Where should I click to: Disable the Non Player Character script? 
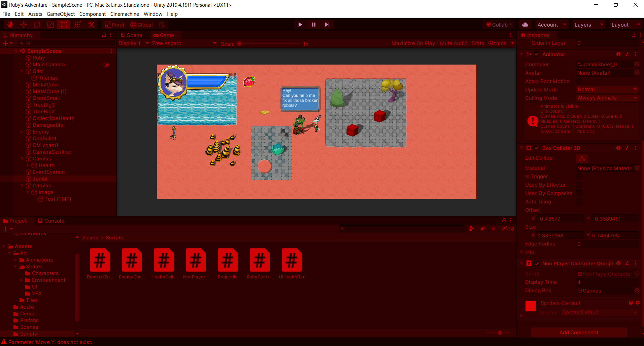pos(537,264)
